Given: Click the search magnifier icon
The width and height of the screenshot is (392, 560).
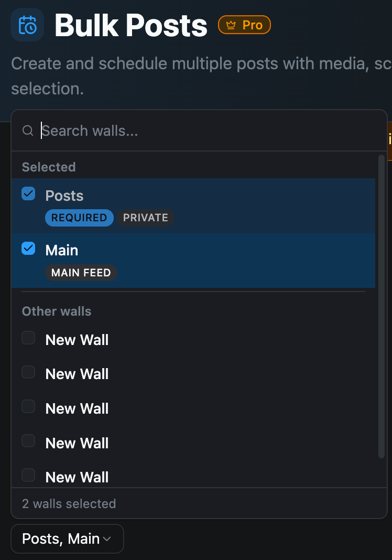Looking at the screenshot, I should coord(28,131).
